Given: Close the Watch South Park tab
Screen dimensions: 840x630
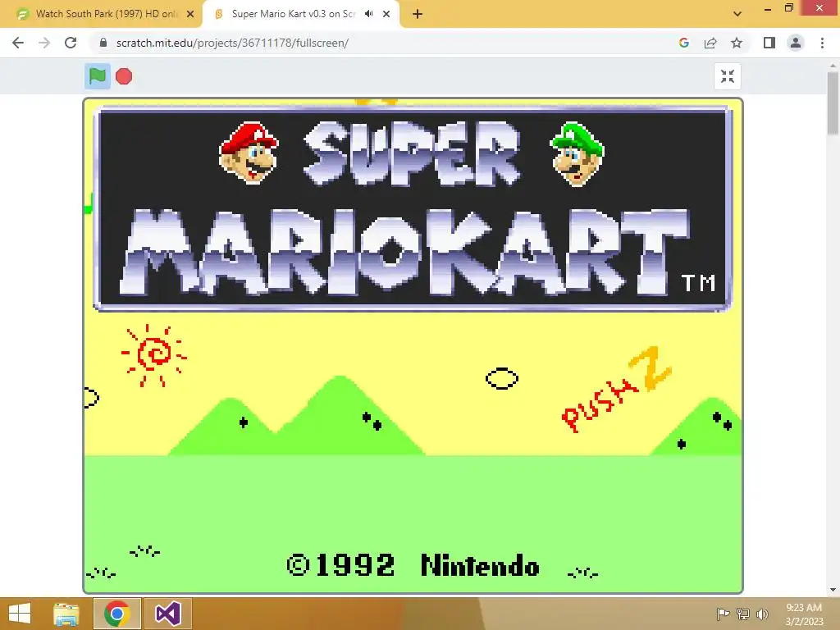Looking at the screenshot, I should pos(190,14).
